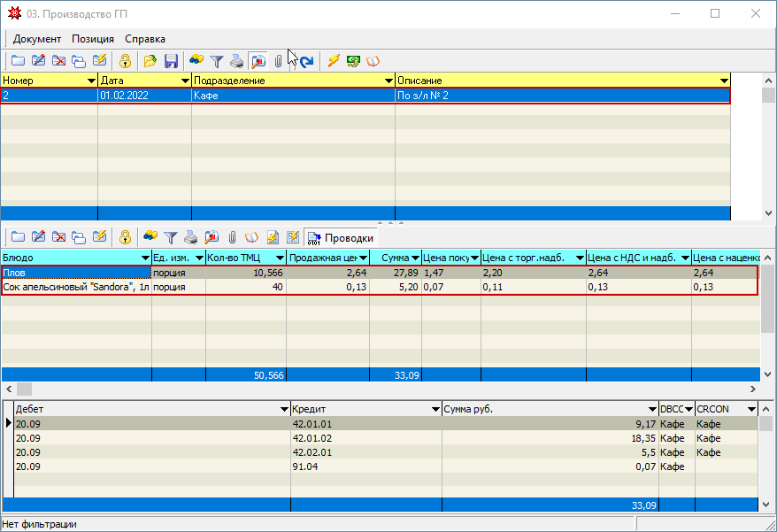This screenshot has width=777, height=532.
Task: Click the padlock icon in the top toolbar
Action: click(x=126, y=61)
